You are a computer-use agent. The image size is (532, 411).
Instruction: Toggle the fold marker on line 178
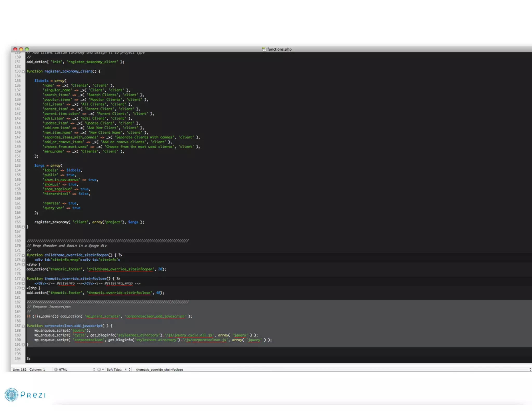(x=23, y=283)
